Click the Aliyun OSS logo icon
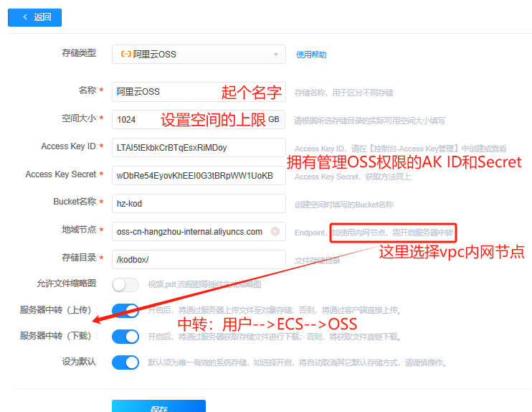The width and height of the screenshot is (532, 412). (x=126, y=54)
